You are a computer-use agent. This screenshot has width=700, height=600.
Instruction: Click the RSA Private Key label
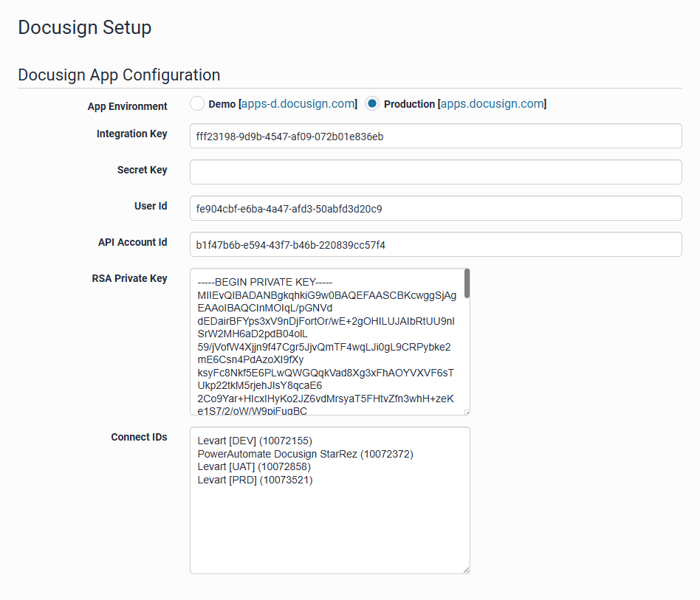click(129, 278)
